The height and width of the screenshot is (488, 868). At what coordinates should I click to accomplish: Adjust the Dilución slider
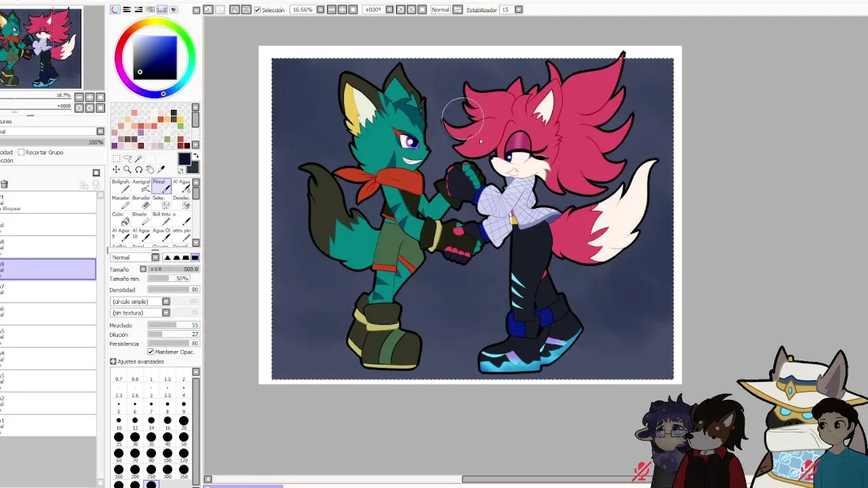coord(173,334)
